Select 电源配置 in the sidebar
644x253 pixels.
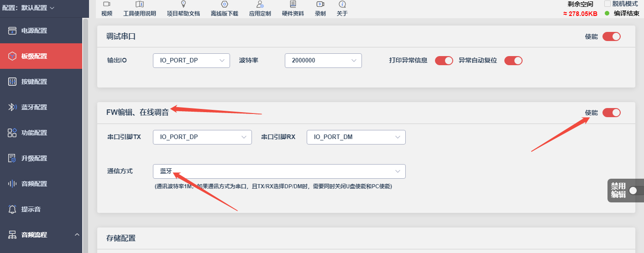[x=41, y=31]
